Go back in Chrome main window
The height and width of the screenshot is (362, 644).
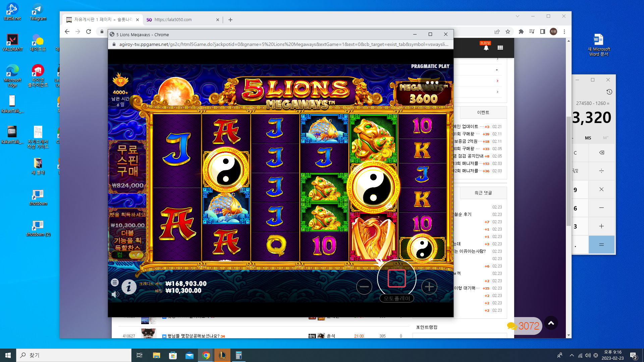67,32
